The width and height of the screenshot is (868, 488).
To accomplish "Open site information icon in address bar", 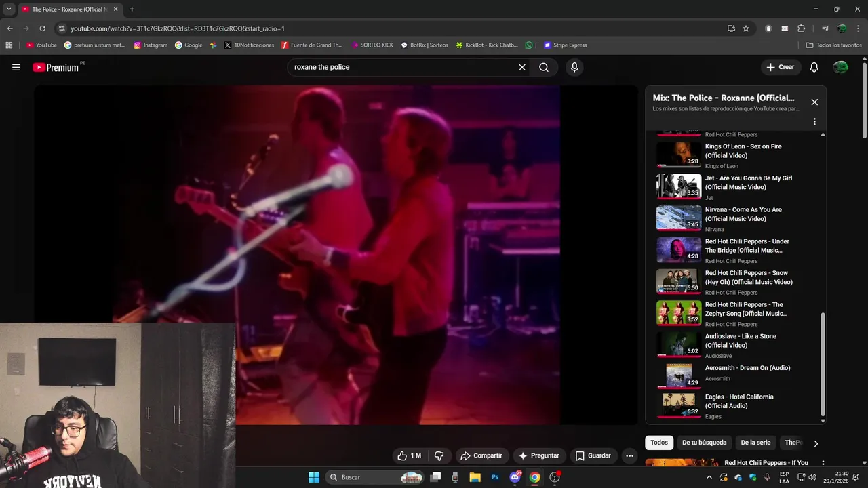I will pos(62,28).
